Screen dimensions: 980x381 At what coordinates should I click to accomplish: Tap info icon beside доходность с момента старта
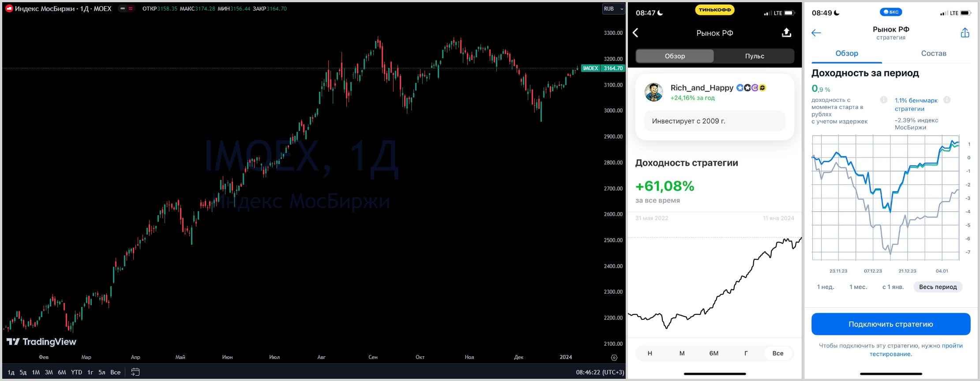[883, 100]
